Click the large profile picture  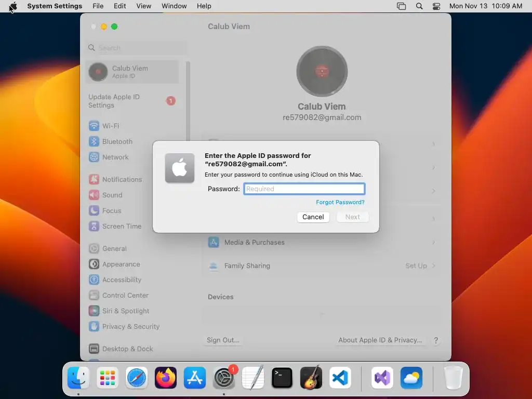point(322,72)
